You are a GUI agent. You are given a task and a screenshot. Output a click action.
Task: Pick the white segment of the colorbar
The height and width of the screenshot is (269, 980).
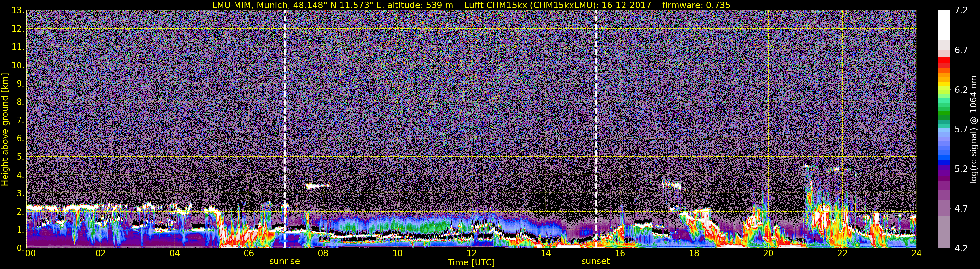944,25
